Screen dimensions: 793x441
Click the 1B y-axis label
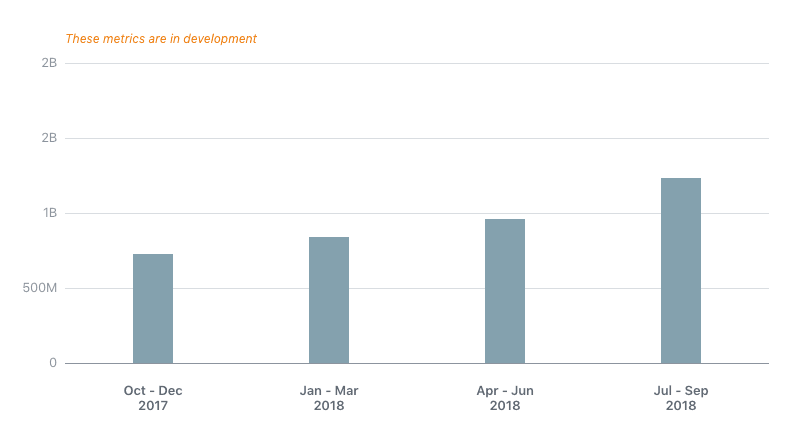49,213
